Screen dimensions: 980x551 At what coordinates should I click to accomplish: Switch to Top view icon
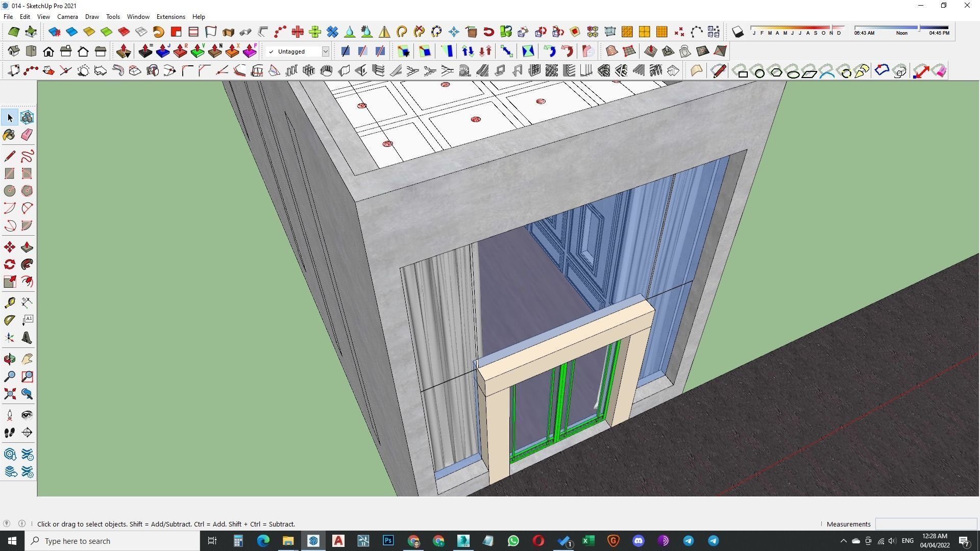[31, 52]
